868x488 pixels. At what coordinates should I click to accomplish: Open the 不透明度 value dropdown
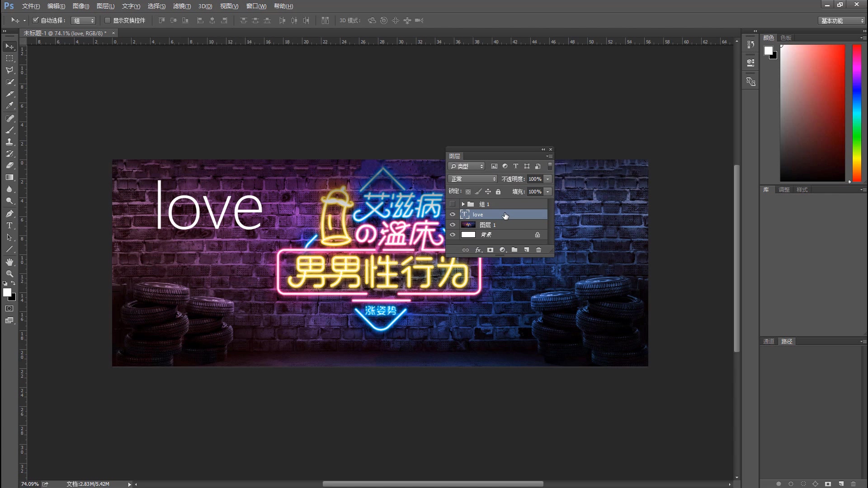coord(547,179)
